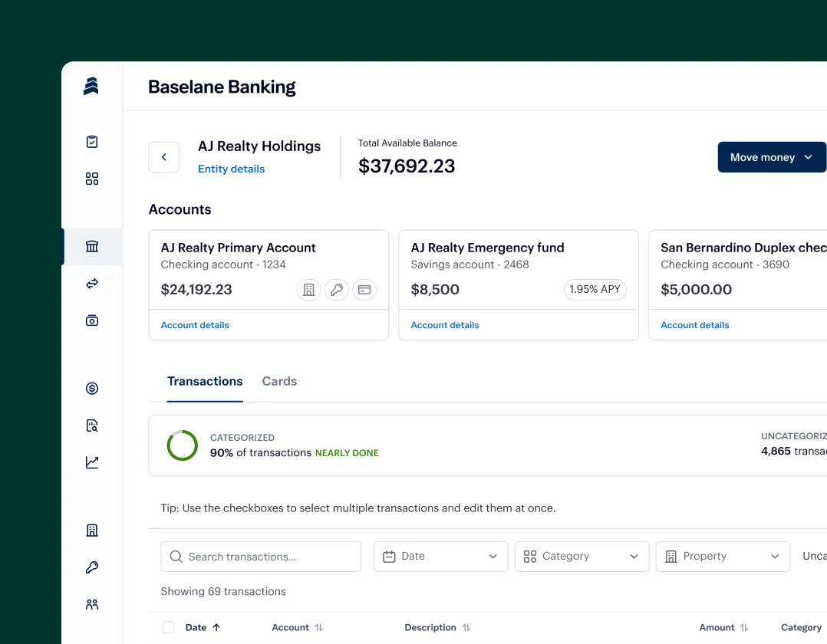Click the AJ Realty Holdings heading
This screenshot has width=827, height=644.
[x=259, y=146]
